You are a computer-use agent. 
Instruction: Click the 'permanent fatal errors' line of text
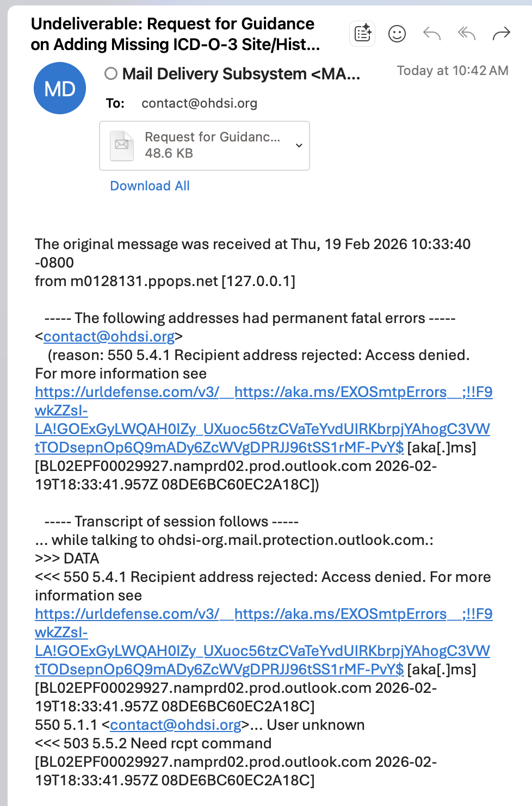[250, 318]
